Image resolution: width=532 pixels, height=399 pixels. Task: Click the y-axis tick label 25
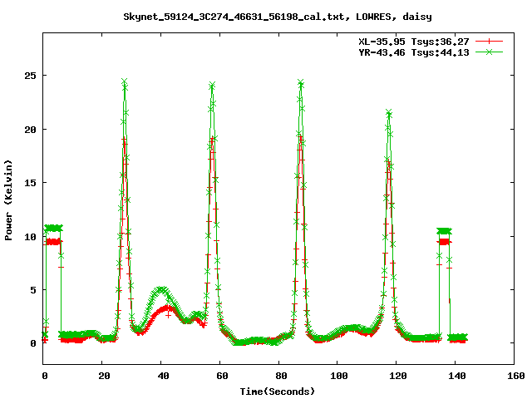[x=30, y=76]
